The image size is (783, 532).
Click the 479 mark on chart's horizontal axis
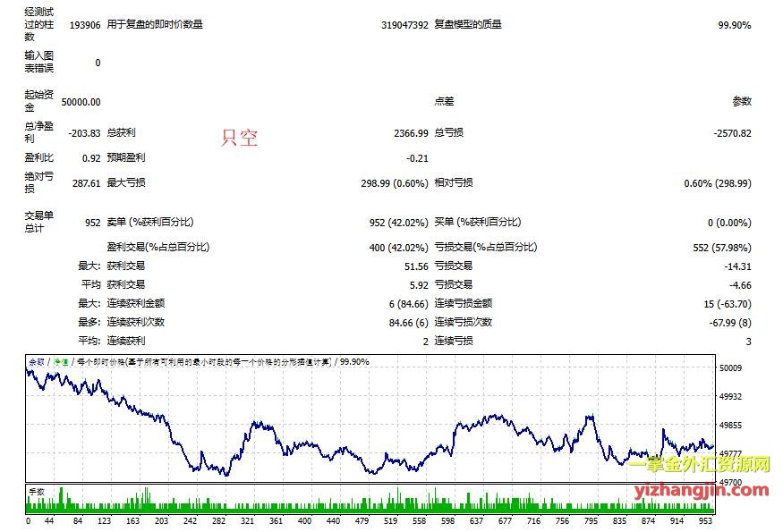click(362, 520)
